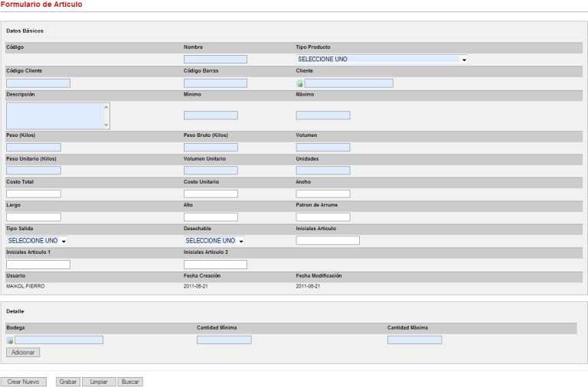Click the Buscar button
Screen dimensions: 588x387
[130, 382]
